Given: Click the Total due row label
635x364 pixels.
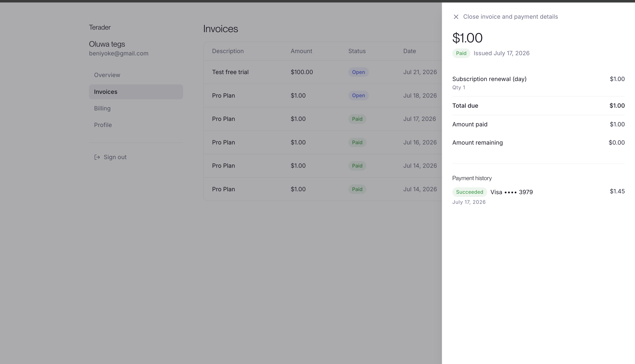Looking at the screenshot, I should point(465,106).
